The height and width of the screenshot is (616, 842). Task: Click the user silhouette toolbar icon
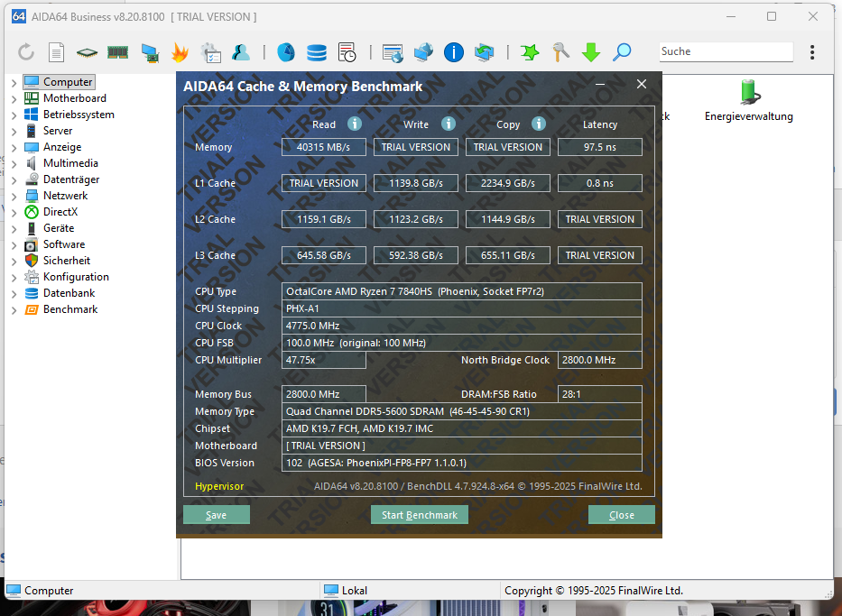click(241, 52)
